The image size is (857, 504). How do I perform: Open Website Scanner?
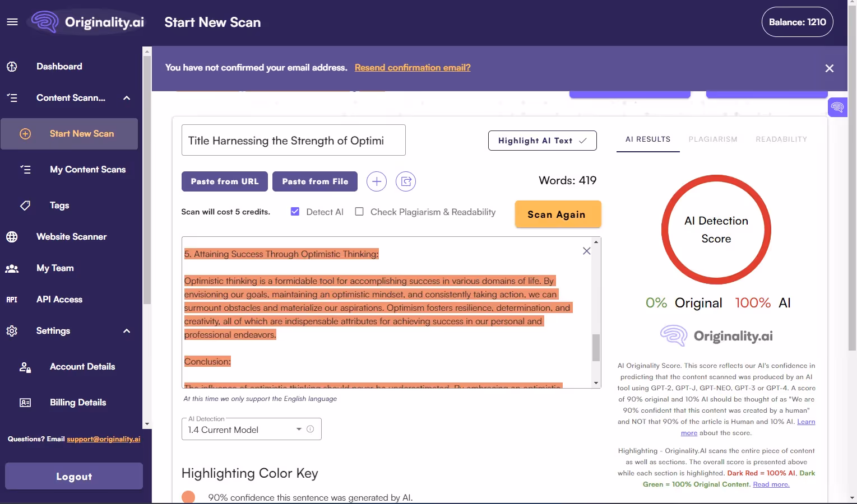71,237
